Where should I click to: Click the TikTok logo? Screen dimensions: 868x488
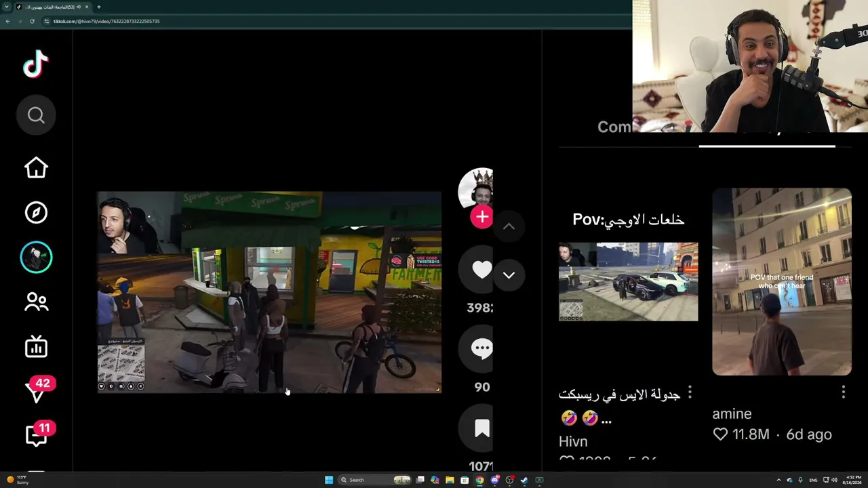pyautogui.click(x=36, y=64)
